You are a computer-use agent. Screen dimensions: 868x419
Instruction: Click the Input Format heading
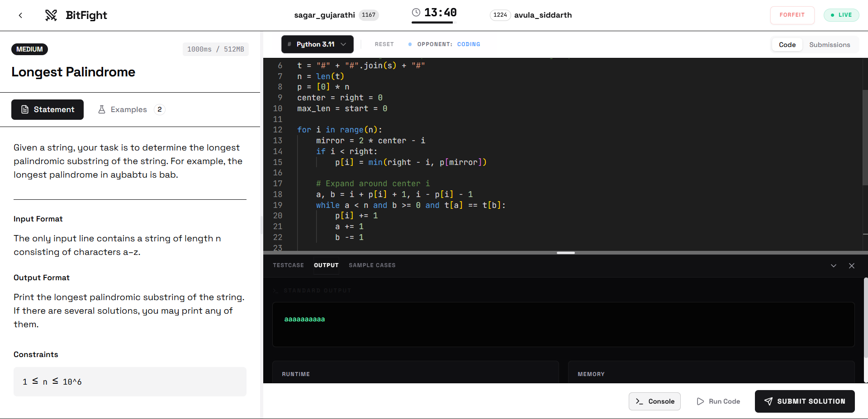[x=38, y=219]
